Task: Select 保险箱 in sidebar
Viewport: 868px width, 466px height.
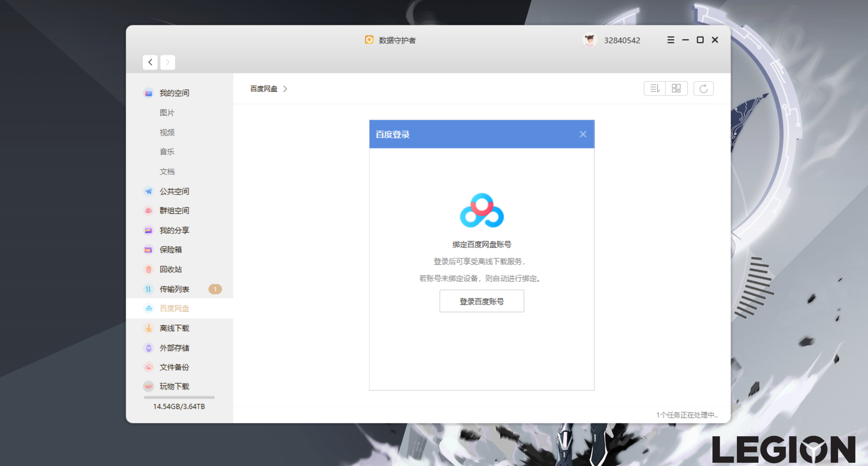Action: pyautogui.click(x=170, y=250)
